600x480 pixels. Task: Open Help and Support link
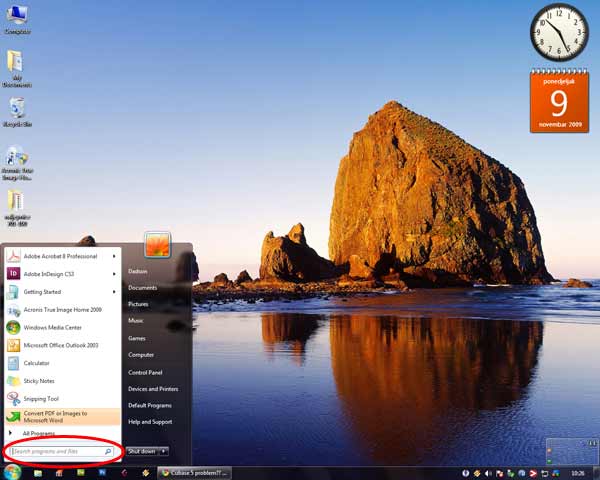[150, 422]
